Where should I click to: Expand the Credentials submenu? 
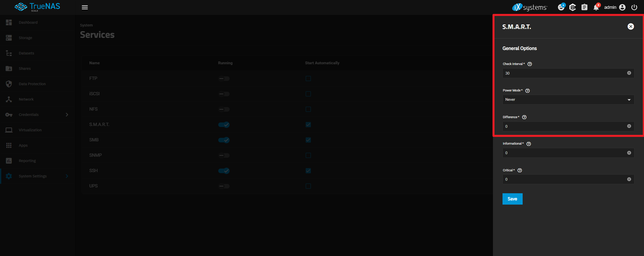point(67,115)
